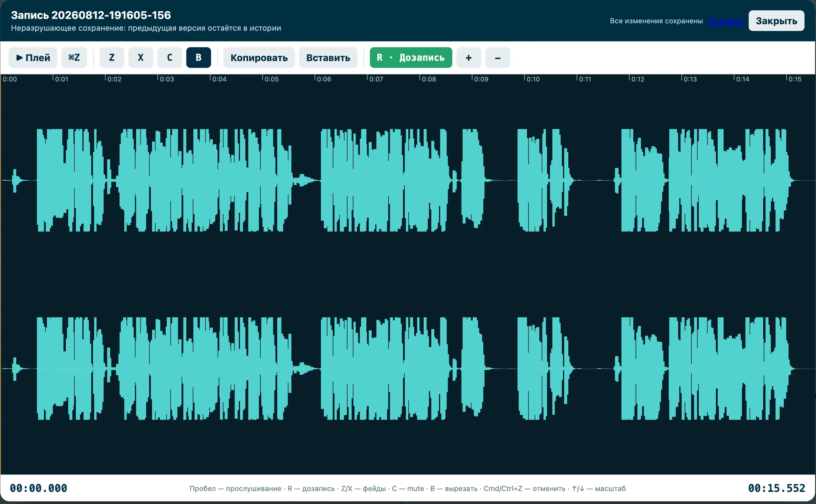Click the Копировать button
Screen dimensions: 816x504
click(259, 58)
